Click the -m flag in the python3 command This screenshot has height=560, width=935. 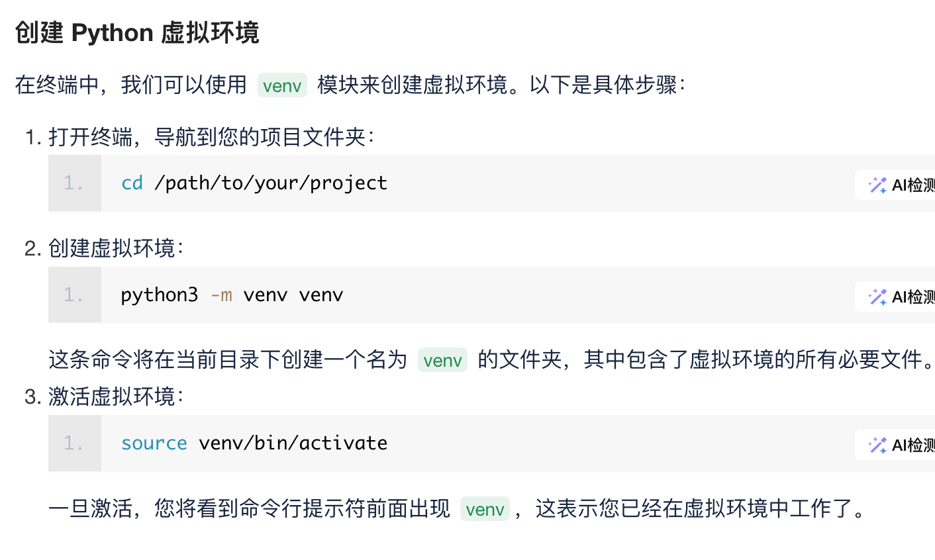tap(221, 295)
